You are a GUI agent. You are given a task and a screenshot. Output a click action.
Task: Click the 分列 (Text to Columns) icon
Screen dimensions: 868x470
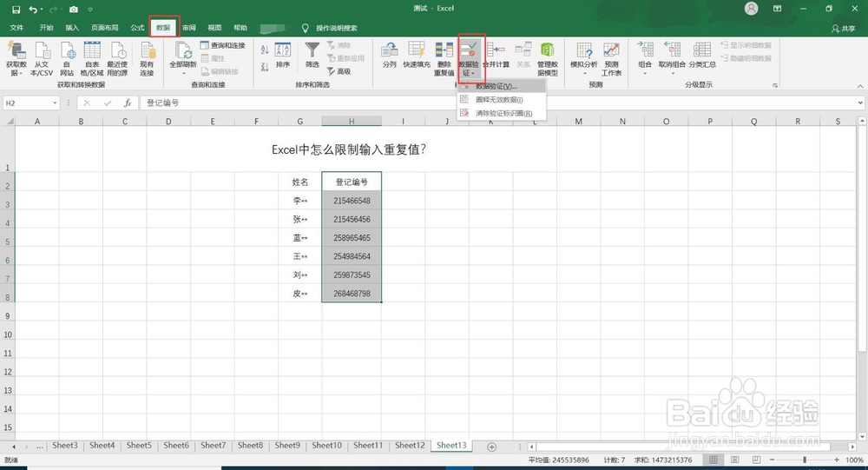point(389,56)
